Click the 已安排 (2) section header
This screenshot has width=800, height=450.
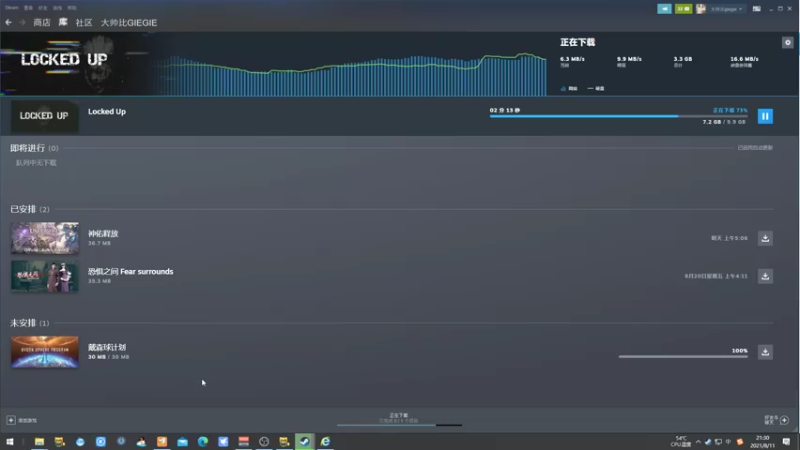click(30, 209)
